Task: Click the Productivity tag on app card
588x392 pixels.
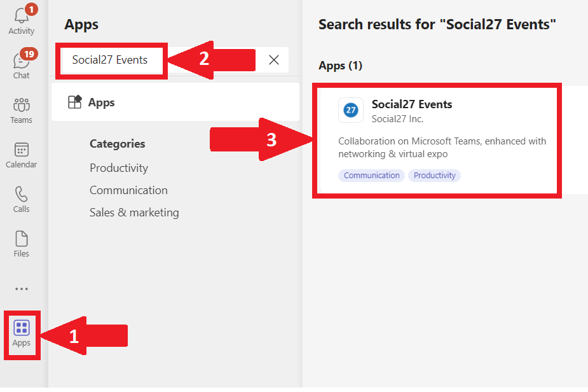Action: (x=435, y=176)
